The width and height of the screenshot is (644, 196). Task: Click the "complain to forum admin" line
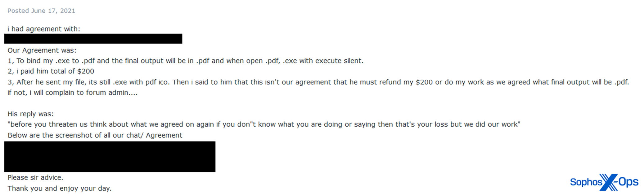72,93
